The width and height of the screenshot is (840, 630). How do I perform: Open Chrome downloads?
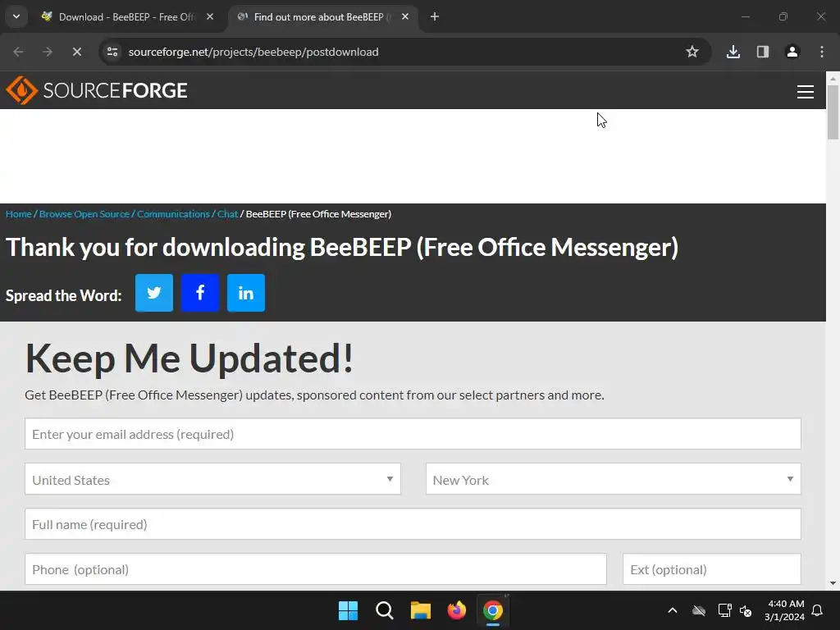coord(733,52)
